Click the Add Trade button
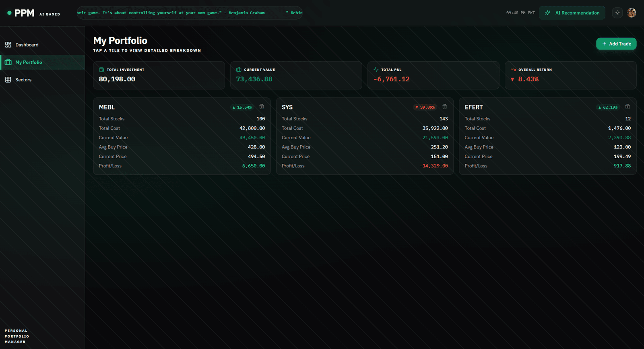This screenshot has height=349, width=644. (x=616, y=44)
